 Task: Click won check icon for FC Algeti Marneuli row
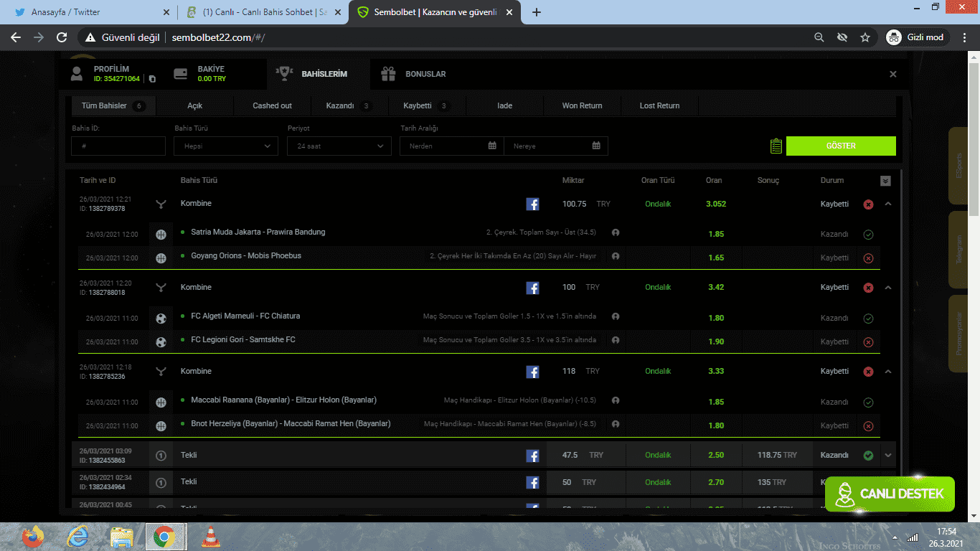coord(868,319)
